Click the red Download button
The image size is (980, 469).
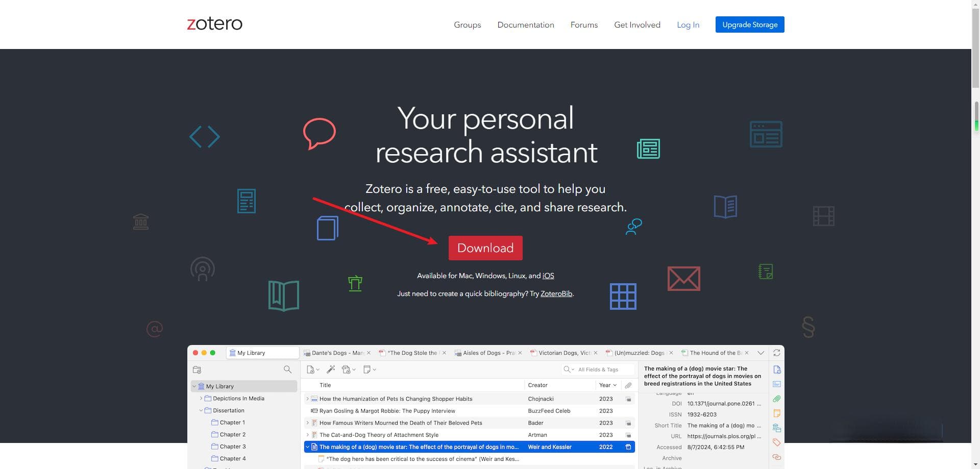click(x=485, y=248)
